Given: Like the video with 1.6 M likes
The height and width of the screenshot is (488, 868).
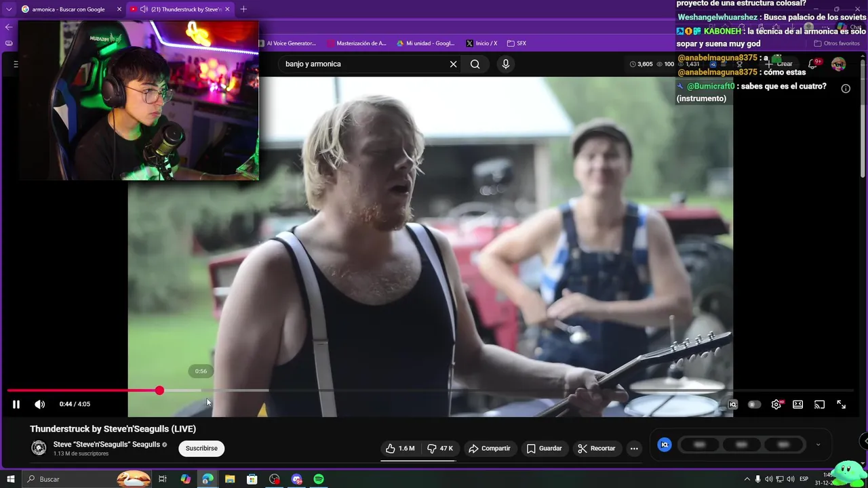Looking at the screenshot, I should tap(400, 448).
